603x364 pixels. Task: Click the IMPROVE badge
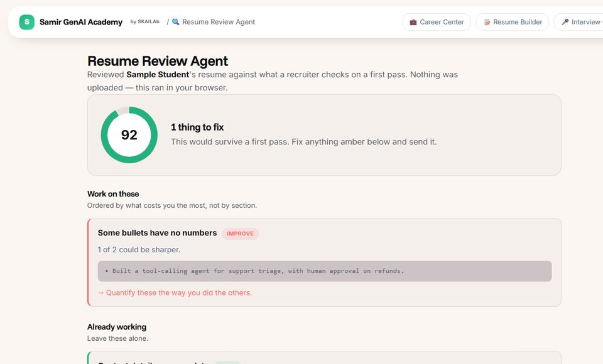240,233
